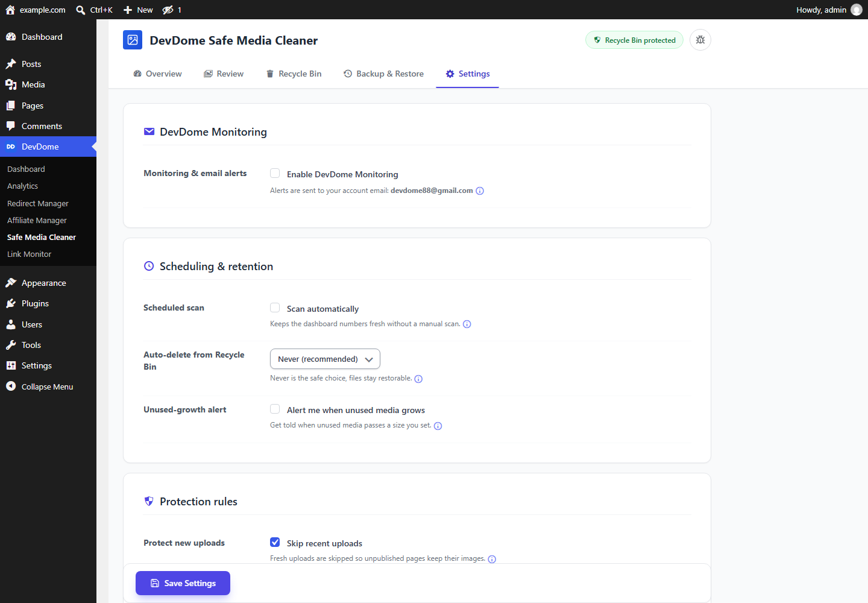The image size is (868, 603).
Task: Click the crossed-eye visibility icon in admin bar
Action: coord(168,10)
